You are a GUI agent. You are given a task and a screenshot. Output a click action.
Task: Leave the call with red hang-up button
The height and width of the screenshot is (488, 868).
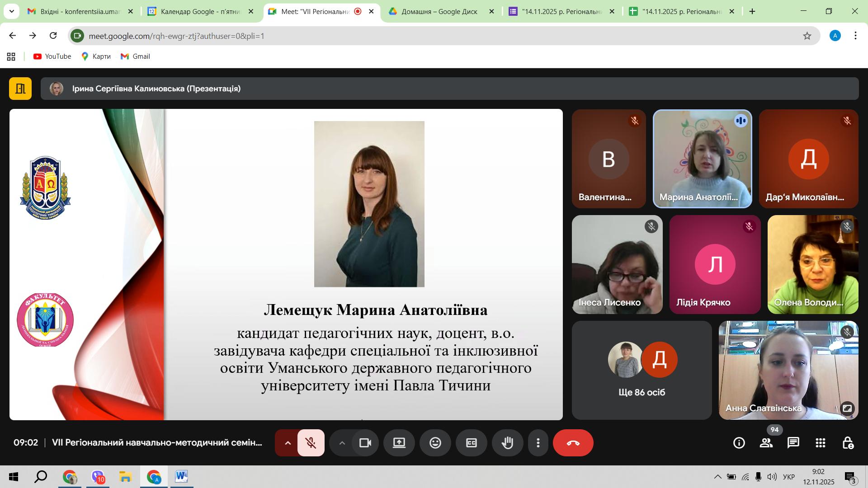point(573,443)
